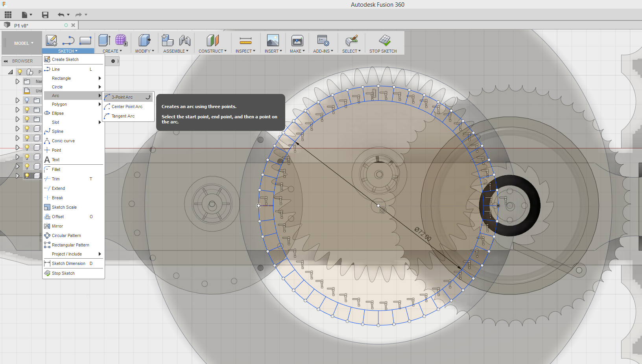Screen dimensions: 642x364
Task: Click the Ø72.00 diameter dimension label
Action: coord(423,234)
